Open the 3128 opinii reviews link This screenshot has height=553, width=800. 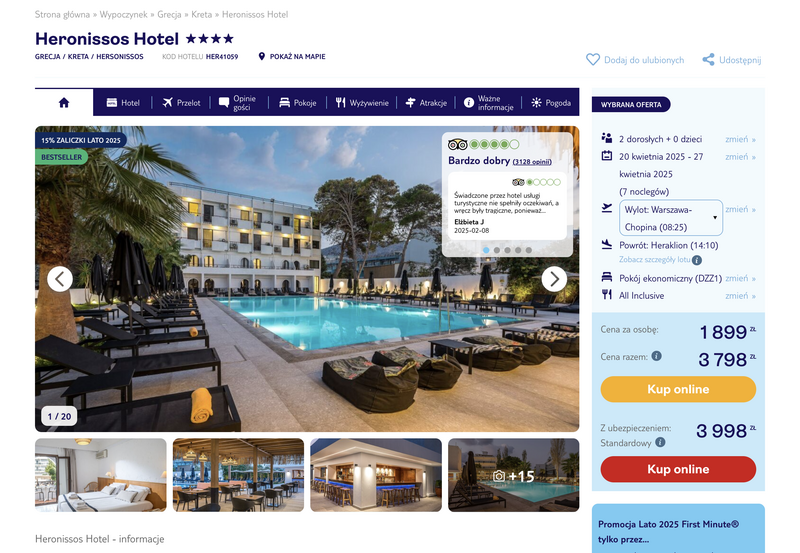(532, 162)
